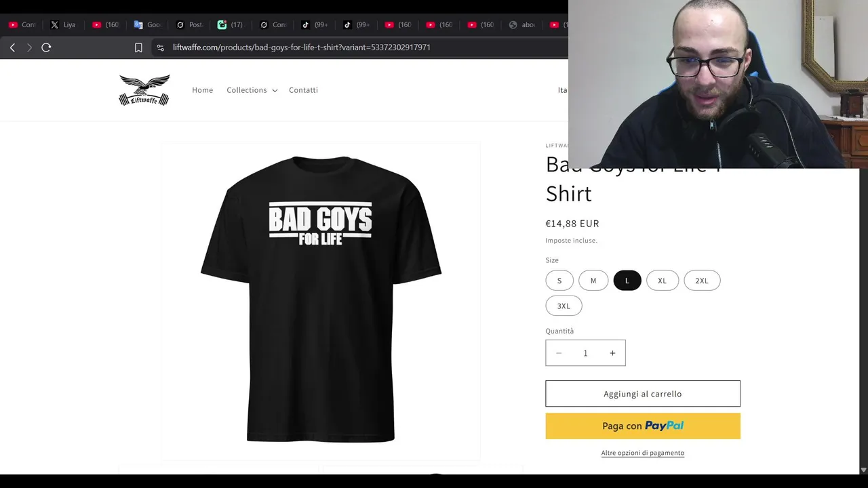Click Aggiungi al carrello button
This screenshot has width=868, height=488.
point(643,394)
